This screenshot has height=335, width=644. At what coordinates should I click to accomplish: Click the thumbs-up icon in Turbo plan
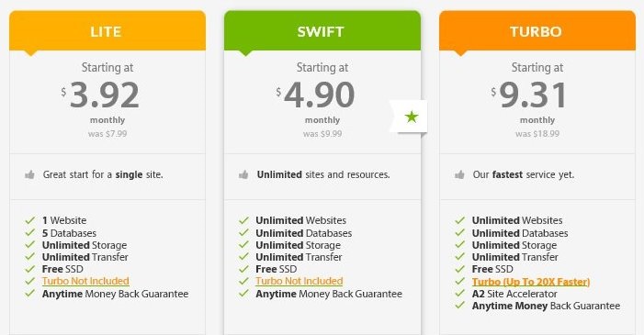pyautogui.click(x=459, y=175)
